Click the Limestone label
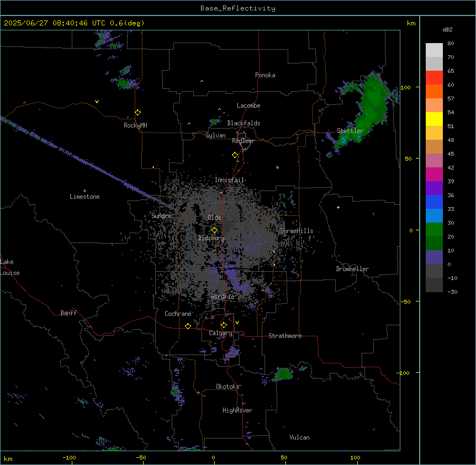Image resolution: width=476 pixels, height=465 pixels. 84,197
